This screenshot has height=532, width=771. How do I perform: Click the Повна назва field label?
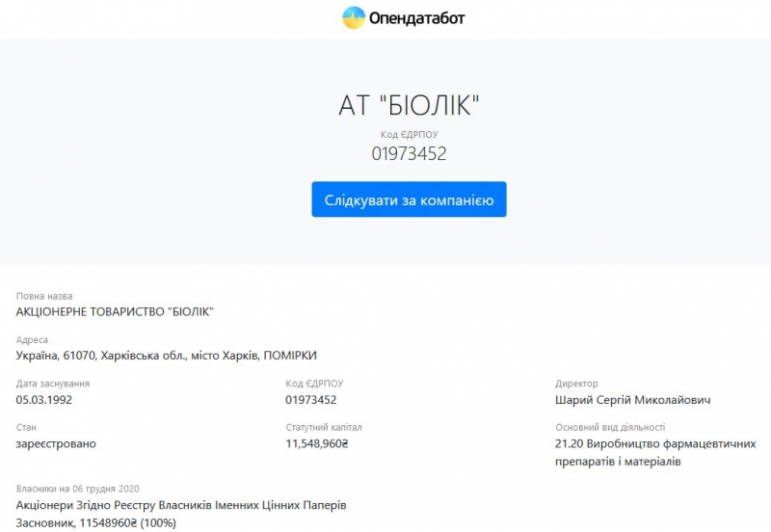tap(44, 296)
